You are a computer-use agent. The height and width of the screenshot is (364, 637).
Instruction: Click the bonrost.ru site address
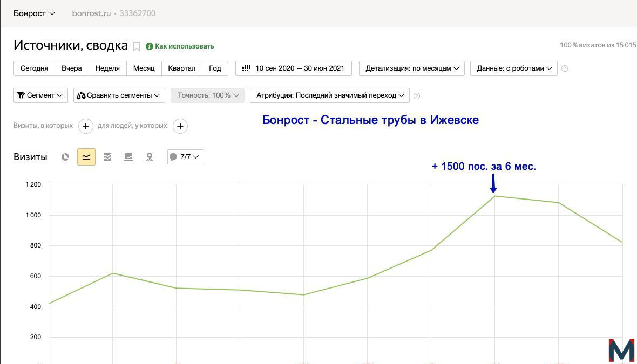[x=91, y=13]
